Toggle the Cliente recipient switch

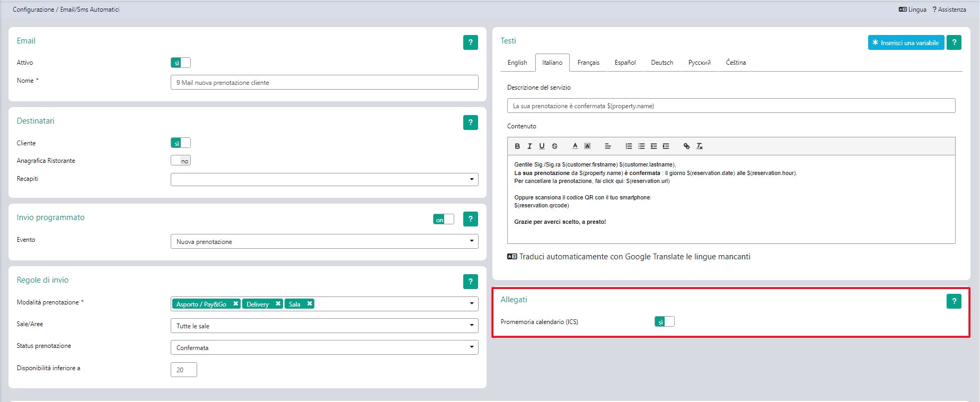coord(181,143)
